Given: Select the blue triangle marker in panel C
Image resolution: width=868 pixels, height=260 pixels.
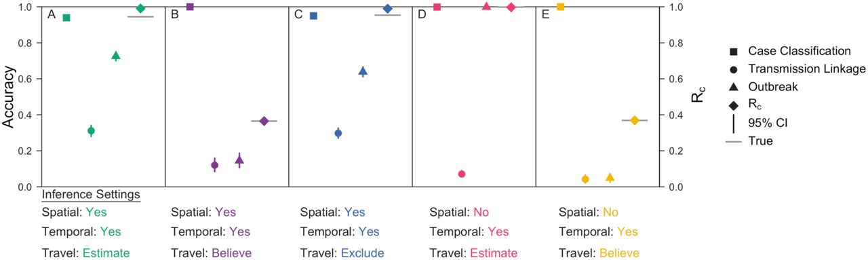Looking at the screenshot, I should click(363, 71).
